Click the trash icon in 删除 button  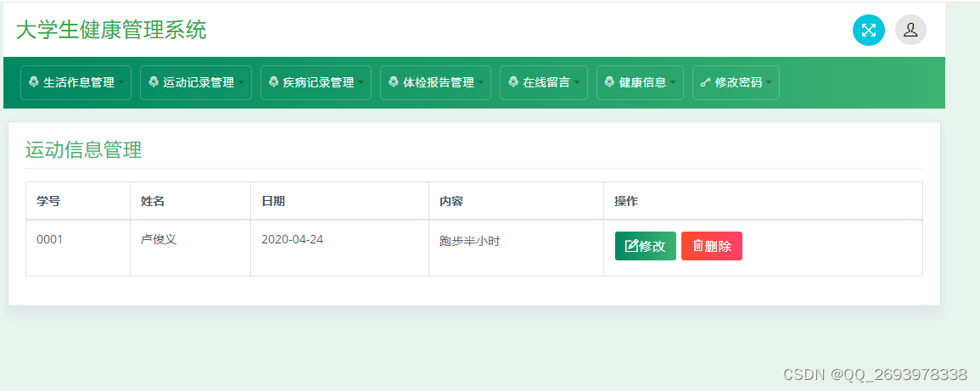pyautogui.click(x=698, y=245)
